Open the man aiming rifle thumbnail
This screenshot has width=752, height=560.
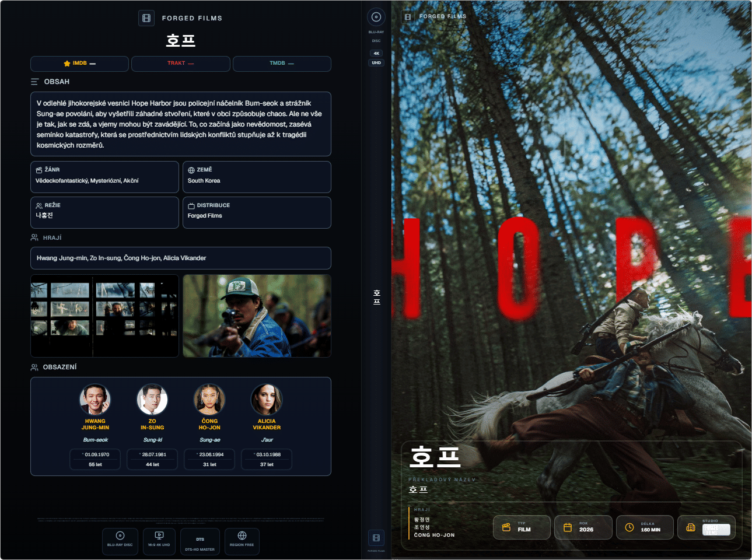click(257, 316)
